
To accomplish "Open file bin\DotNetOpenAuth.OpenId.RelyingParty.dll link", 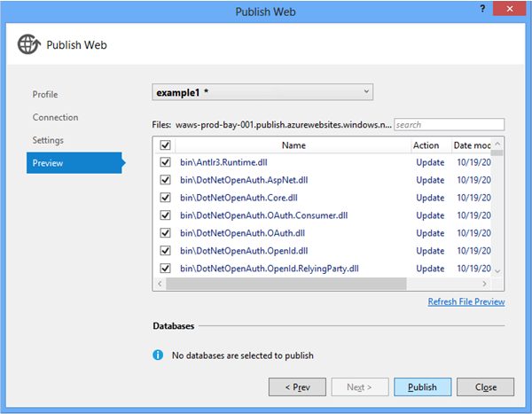I will coord(270,268).
